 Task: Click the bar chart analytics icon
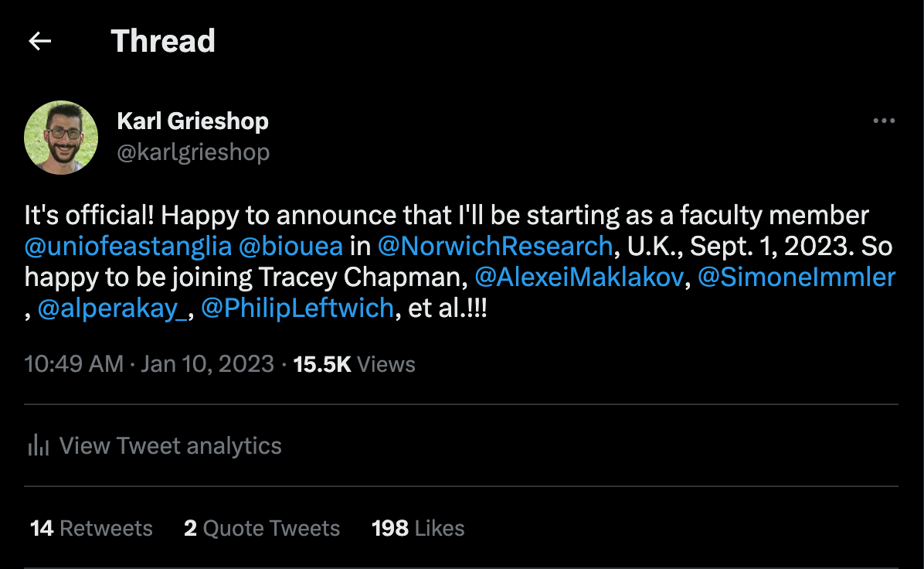pyautogui.click(x=39, y=445)
